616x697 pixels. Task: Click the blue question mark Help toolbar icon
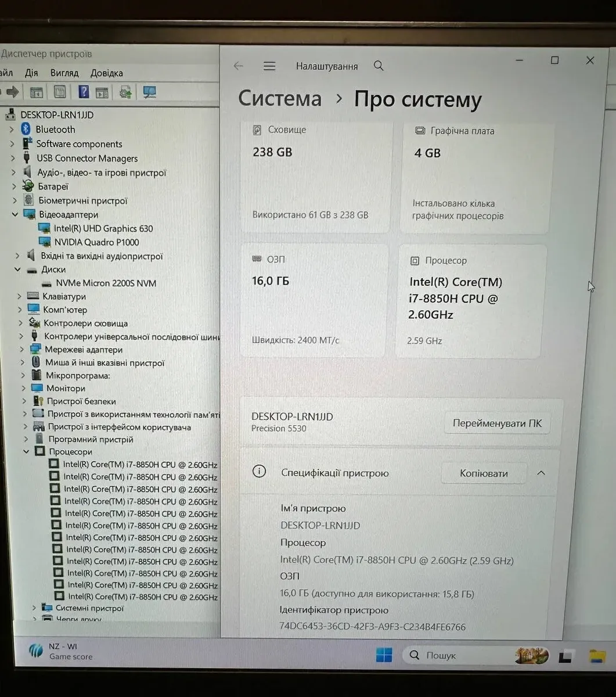point(84,92)
